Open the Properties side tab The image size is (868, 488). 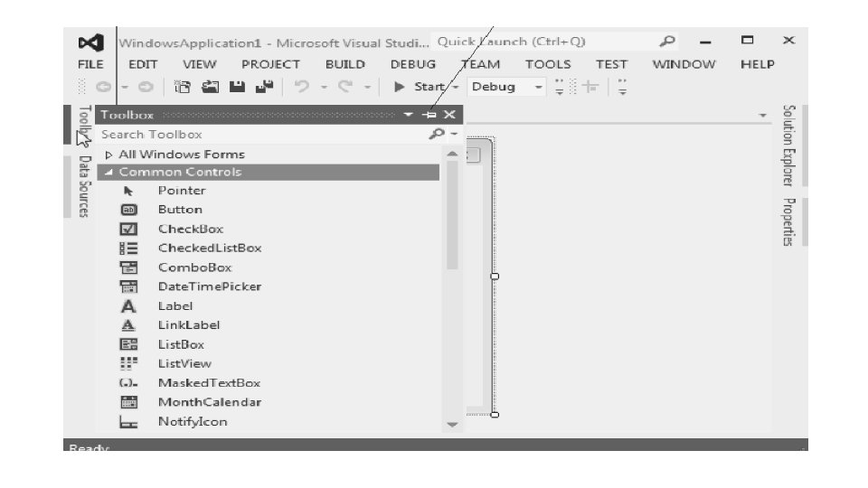788,222
